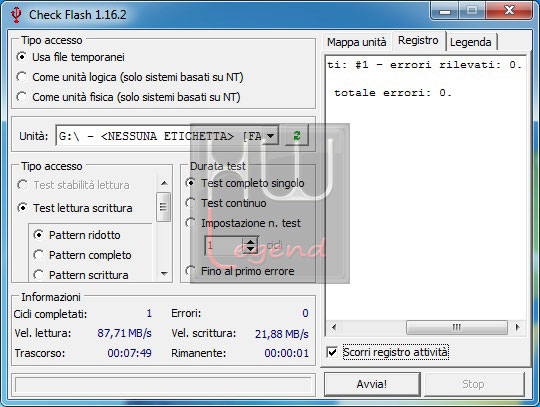Click the Check Flash USB title bar icon
Image resolution: width=540 pixels, height=407 pixels.
click(16, 14)
